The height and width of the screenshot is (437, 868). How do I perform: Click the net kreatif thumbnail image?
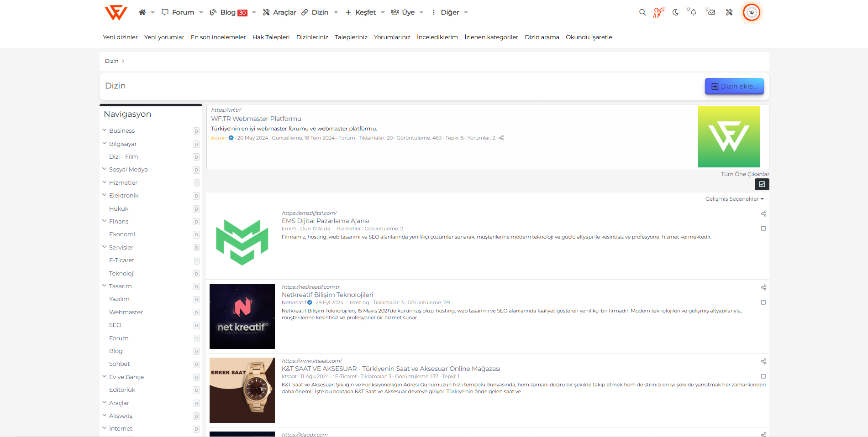coord(242,316)
